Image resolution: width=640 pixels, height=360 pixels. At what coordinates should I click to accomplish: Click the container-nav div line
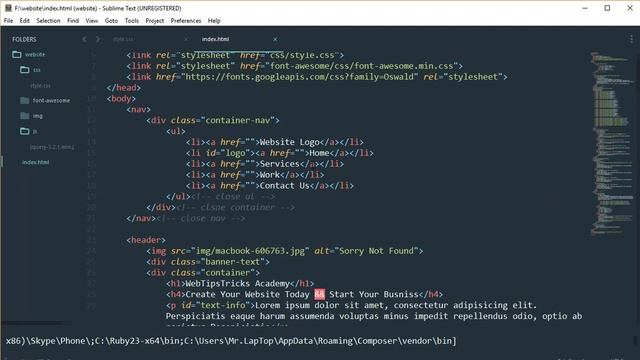pyautogui.click(x=213, y=120)
